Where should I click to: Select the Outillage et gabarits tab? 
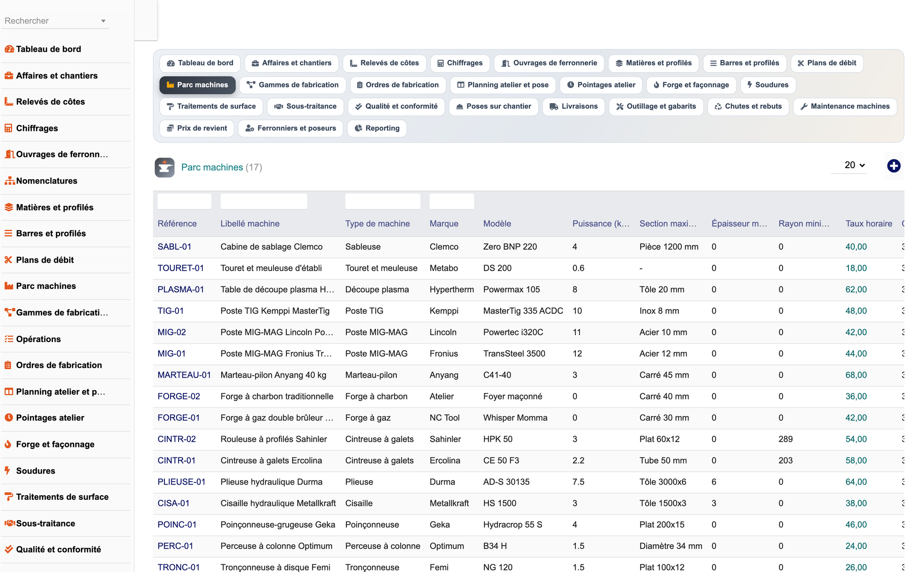pos(656,106)
